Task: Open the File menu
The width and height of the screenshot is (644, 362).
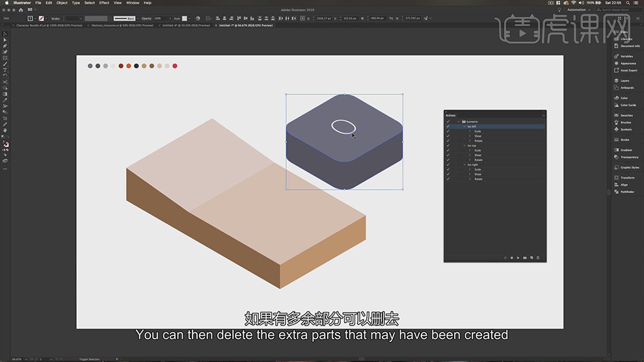Action: (38, 3)
